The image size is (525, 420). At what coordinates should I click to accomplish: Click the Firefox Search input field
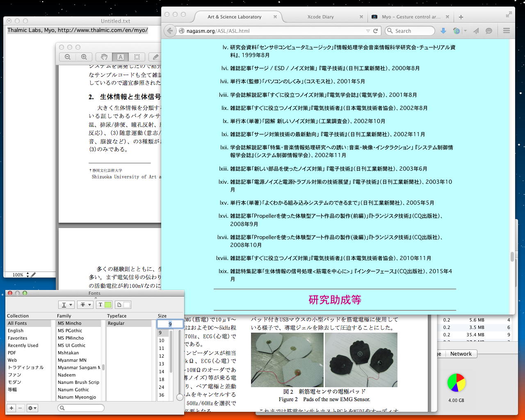pyautogui.click(x=412, y=31)
